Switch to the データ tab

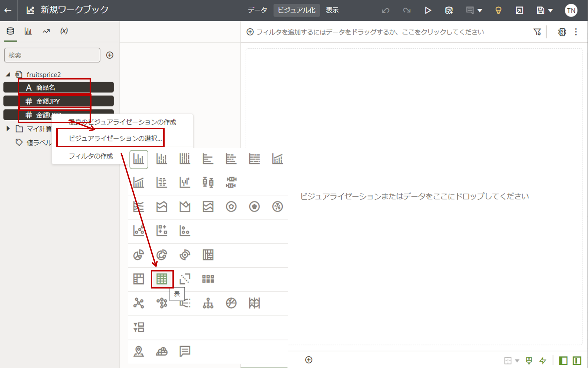pos(257,10)
